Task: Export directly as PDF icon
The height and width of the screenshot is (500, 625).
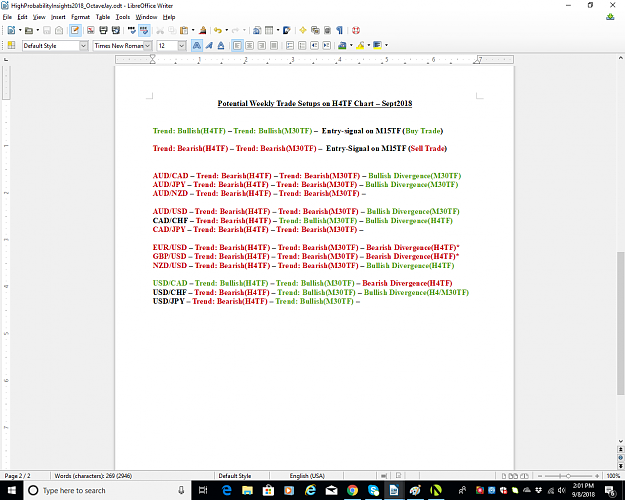Action: coord(90,30)
